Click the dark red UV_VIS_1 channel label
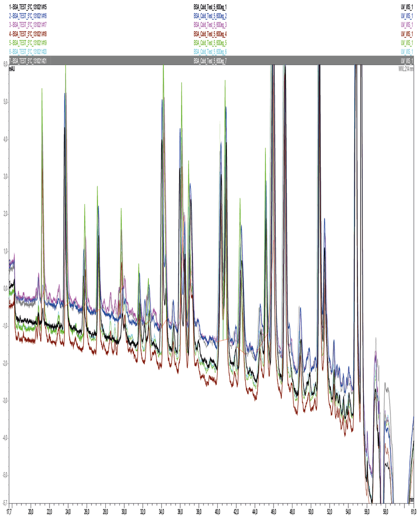This screenshot has height=519, width=420. 406,34
